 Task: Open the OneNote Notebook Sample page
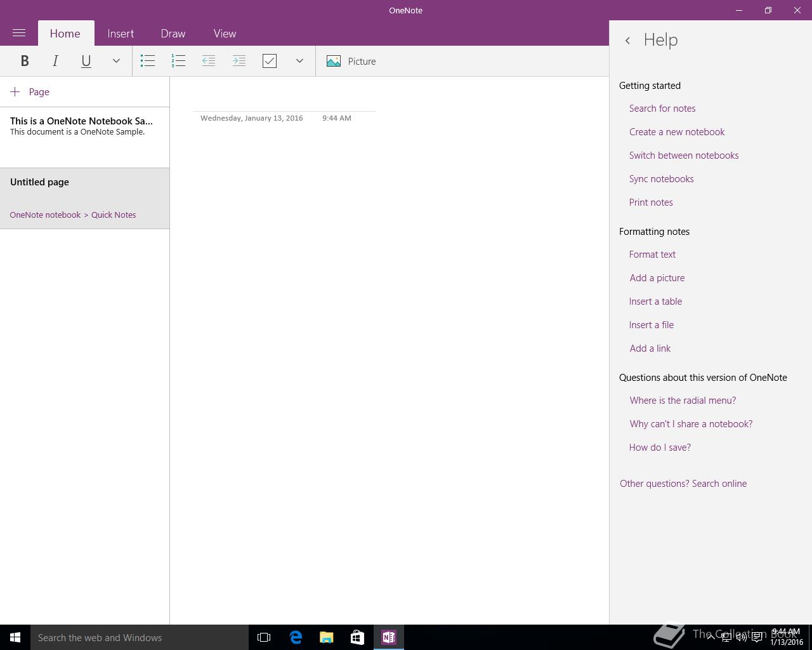pos(84,137)
